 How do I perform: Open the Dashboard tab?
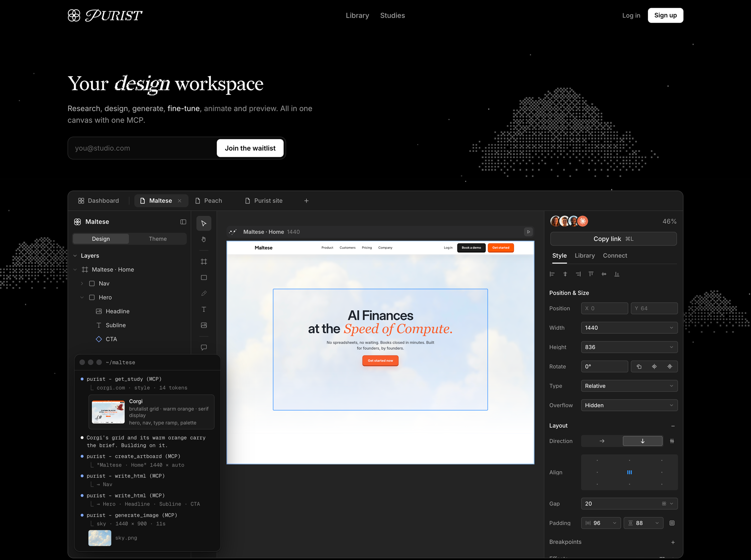(99, 201)
